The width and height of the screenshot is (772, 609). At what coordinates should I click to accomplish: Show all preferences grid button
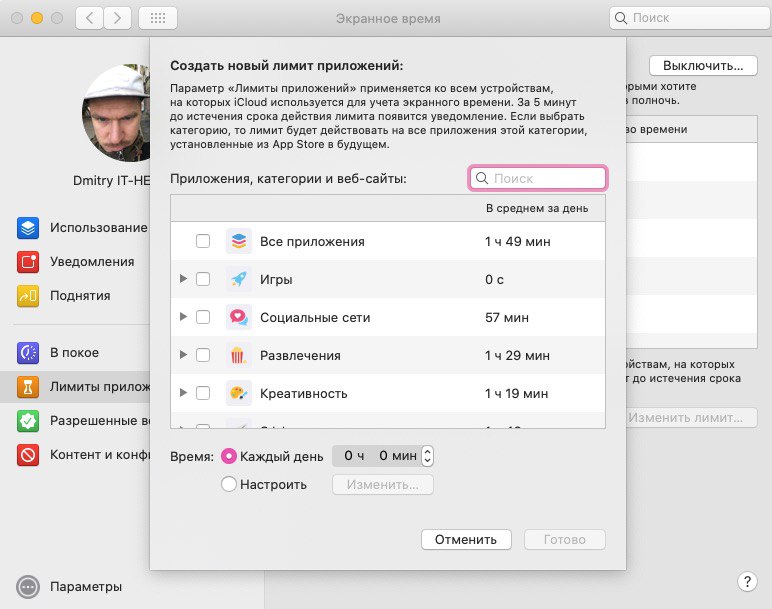[158, 18]
